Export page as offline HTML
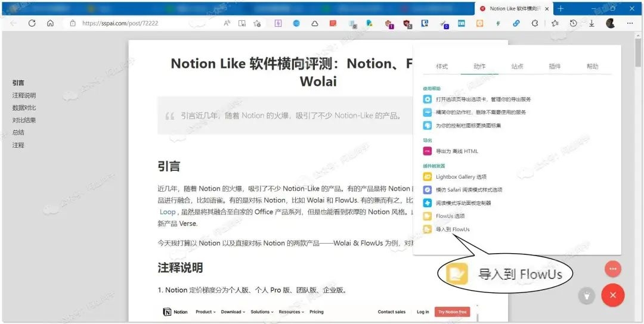 (451, 151)
